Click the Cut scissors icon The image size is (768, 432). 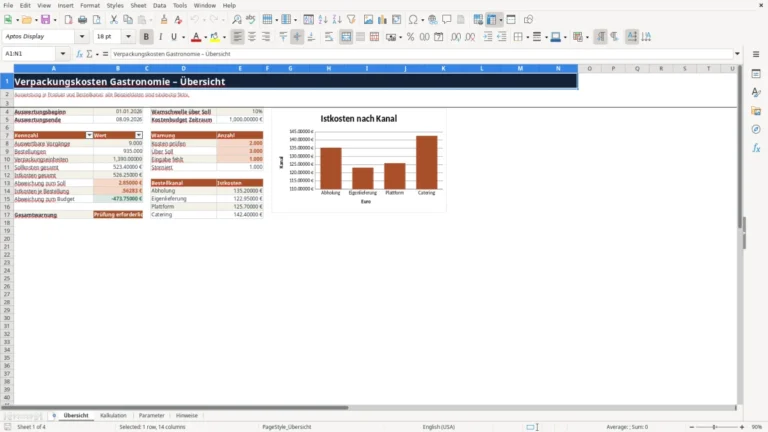click(x=114, y=20)
